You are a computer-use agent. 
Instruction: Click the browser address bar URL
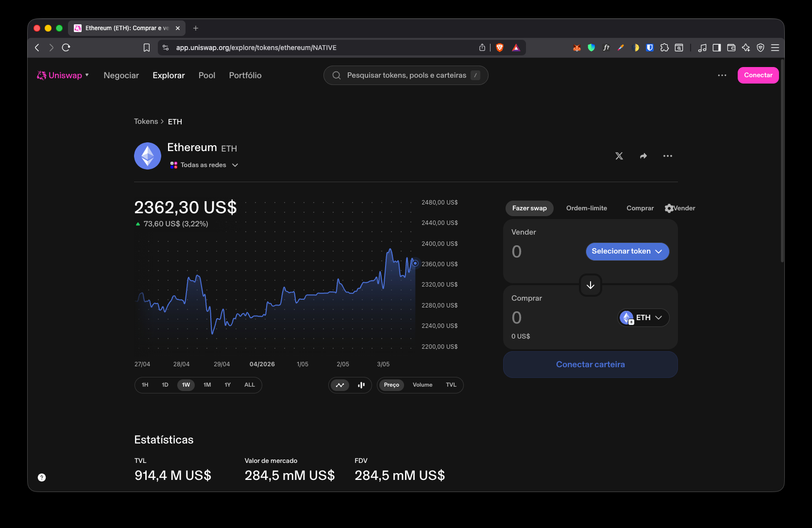click(256, 48)
